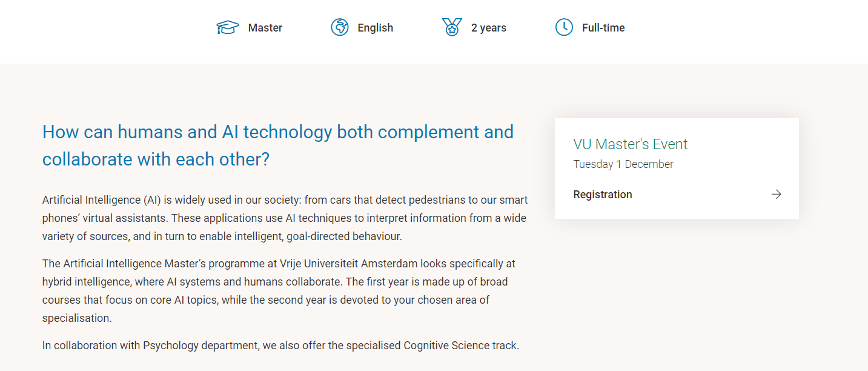868x371 pixels.
Task: Select the English language label
Action: (x=376, y=28)
